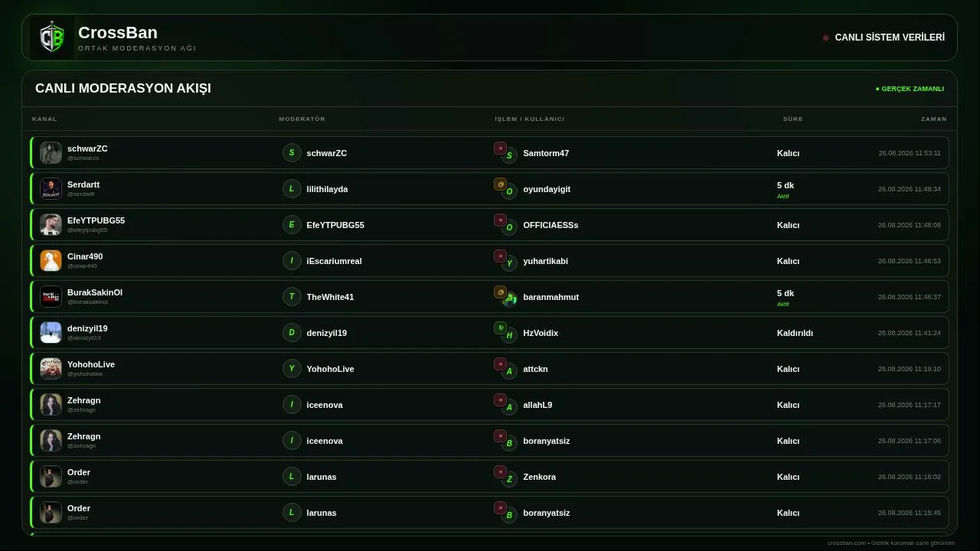Click the ZAMAN column header
This screenshot has width=980, height=551.
[934, 119]
